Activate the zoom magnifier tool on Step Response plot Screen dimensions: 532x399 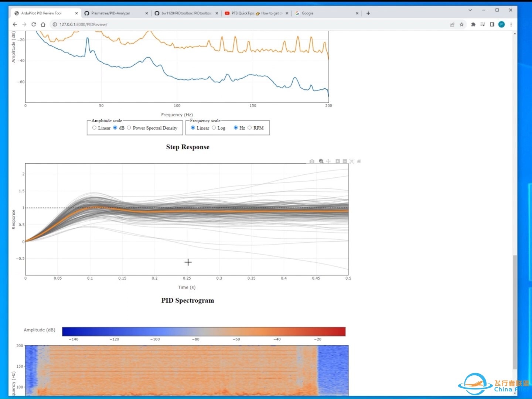pos(321,161)
